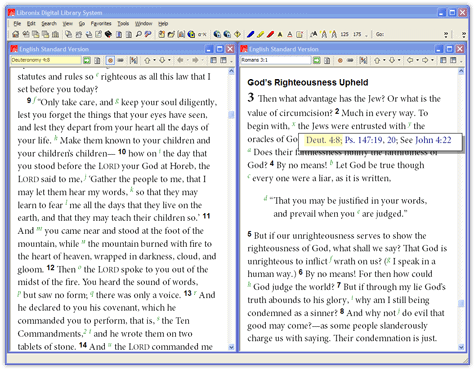475x370 pixels.
Task: Toggle active link target button in left pane
Action: point(110,60)
